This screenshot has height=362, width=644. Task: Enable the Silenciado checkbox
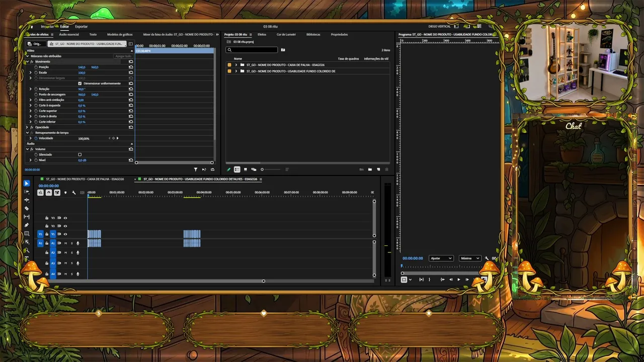click(x=79, y=154)
